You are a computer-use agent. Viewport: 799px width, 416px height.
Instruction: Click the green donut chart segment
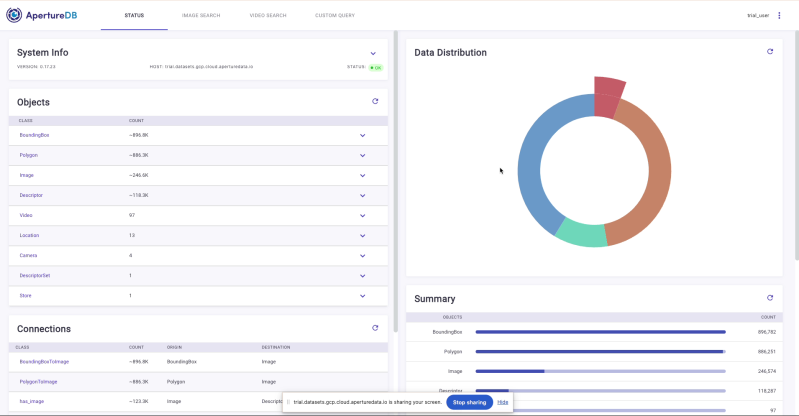coord(582,235)
